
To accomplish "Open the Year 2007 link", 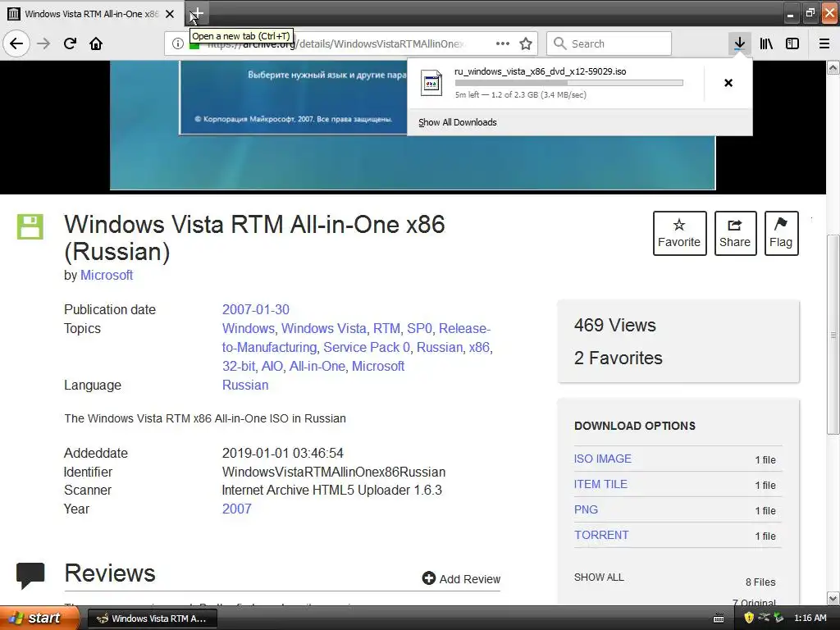I will click(x=237, y=509).
